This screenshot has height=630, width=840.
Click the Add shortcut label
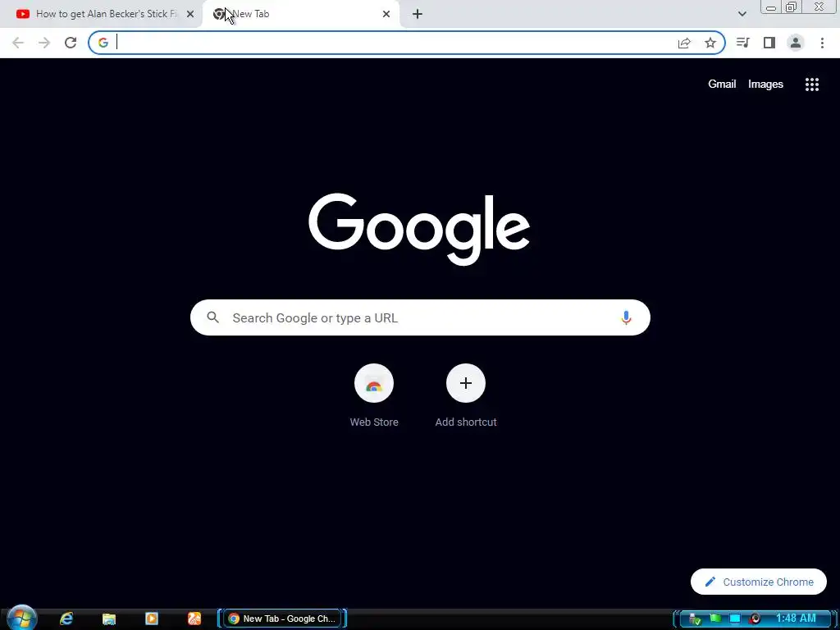click(x=466, y=422)
